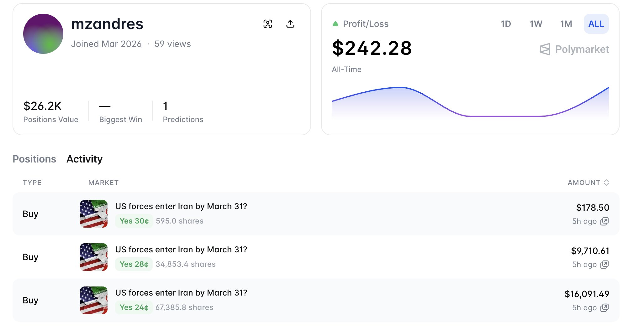This screenshot has height=335, width=644.
Task: Click the Profit/Loss line chart
Action: tap(470, 103)
